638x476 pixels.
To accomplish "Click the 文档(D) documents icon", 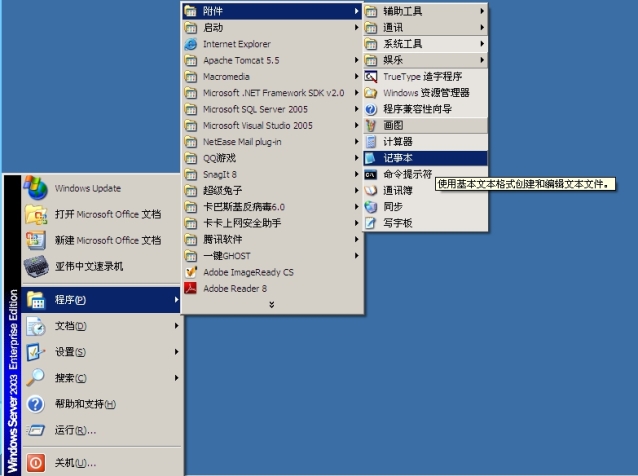I will pyautogui.click(x=35, y=326).
